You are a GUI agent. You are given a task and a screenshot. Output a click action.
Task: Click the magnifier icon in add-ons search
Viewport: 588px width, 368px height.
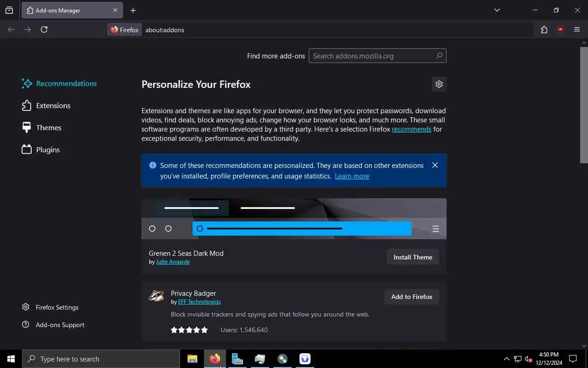pyautogui.click(x=439, y=56)
